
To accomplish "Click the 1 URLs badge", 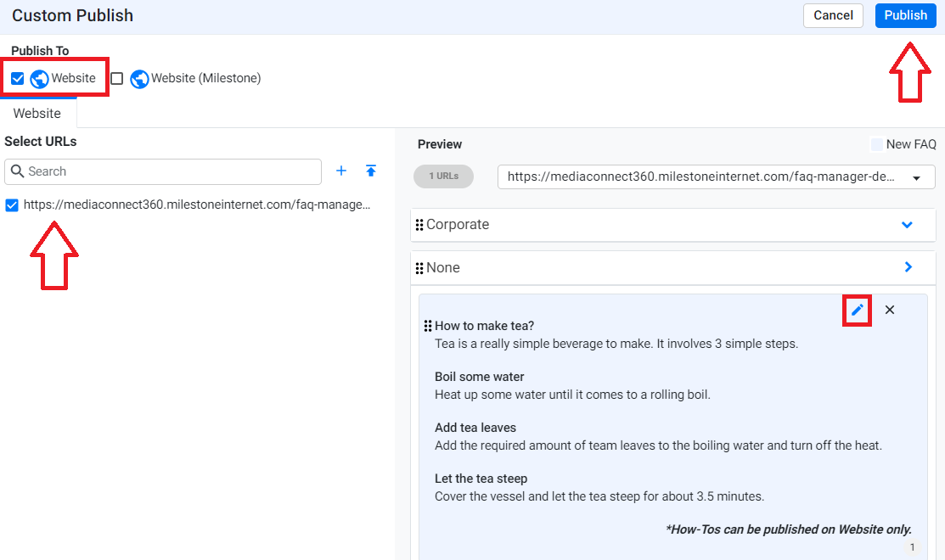I will click(443, 176).
